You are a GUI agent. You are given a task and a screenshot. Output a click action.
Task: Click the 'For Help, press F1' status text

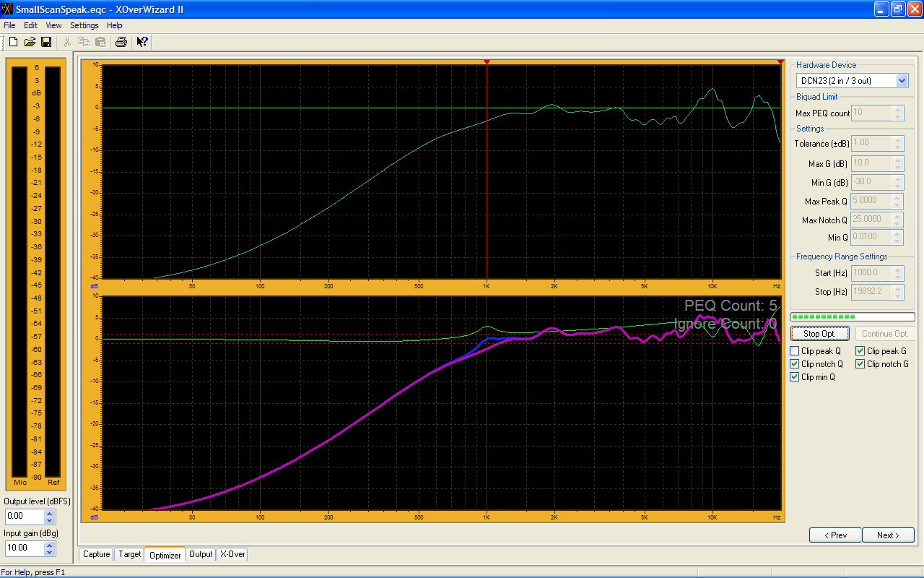pos(33,572)
